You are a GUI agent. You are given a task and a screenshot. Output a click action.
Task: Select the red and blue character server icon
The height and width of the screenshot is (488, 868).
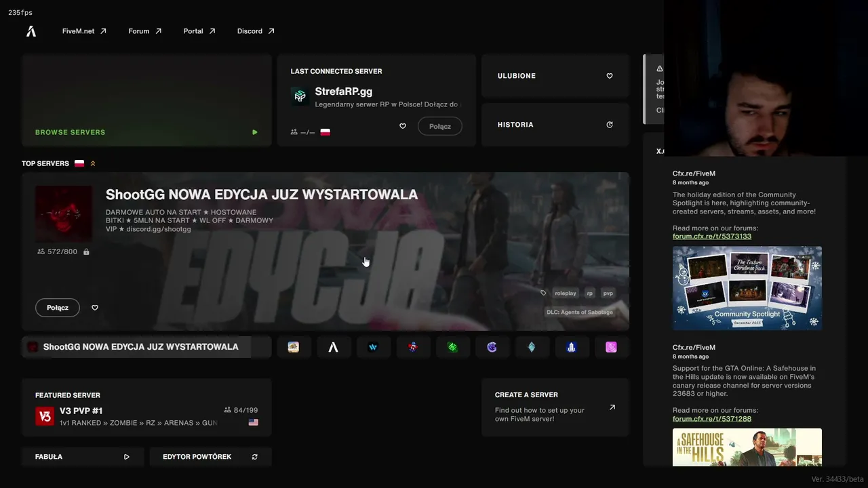coord(412,347)
